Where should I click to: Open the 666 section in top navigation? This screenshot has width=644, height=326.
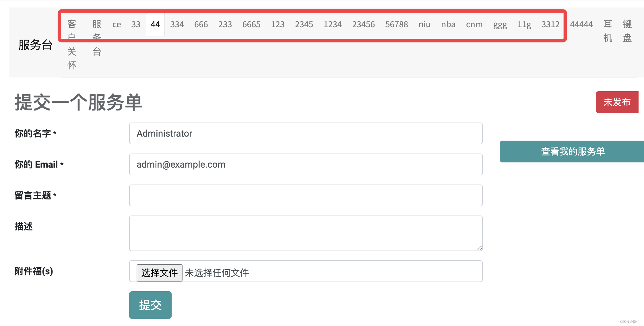(201, 24)
